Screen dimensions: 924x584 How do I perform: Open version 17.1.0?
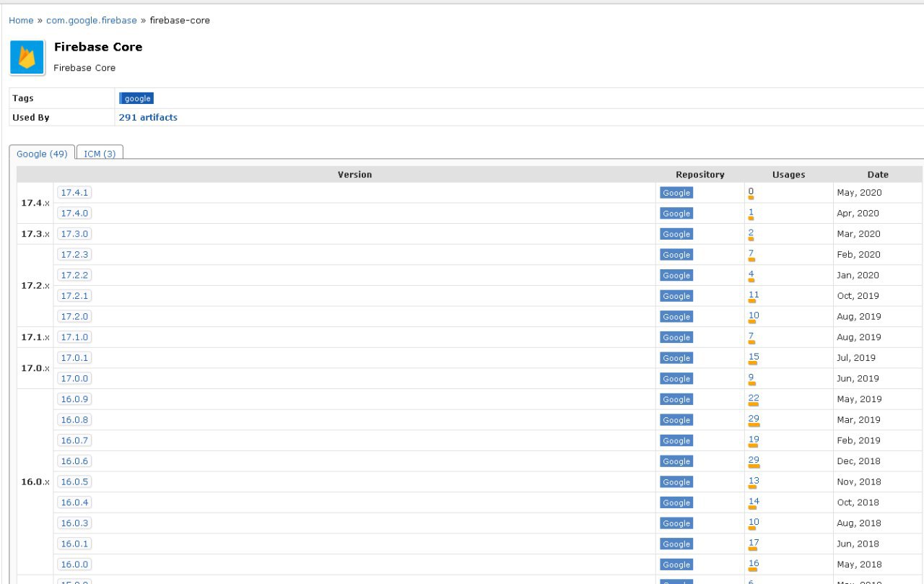(x=74, y=337)
